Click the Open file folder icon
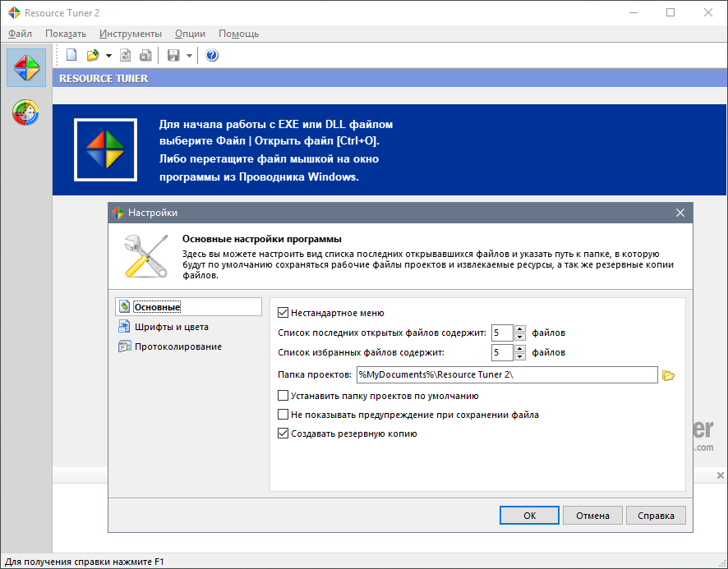The height and width of the screenshot is (569, 728). coord(93,55)
